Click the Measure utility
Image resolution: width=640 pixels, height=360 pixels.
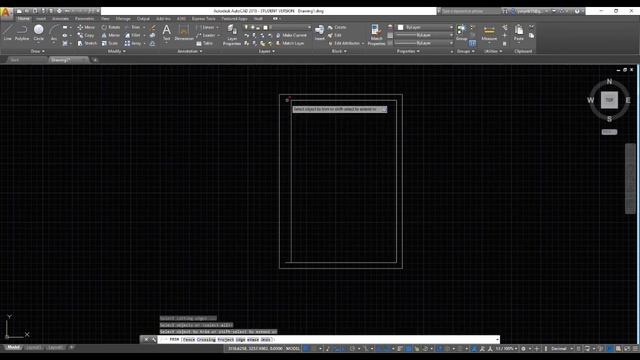pos(489,32)
